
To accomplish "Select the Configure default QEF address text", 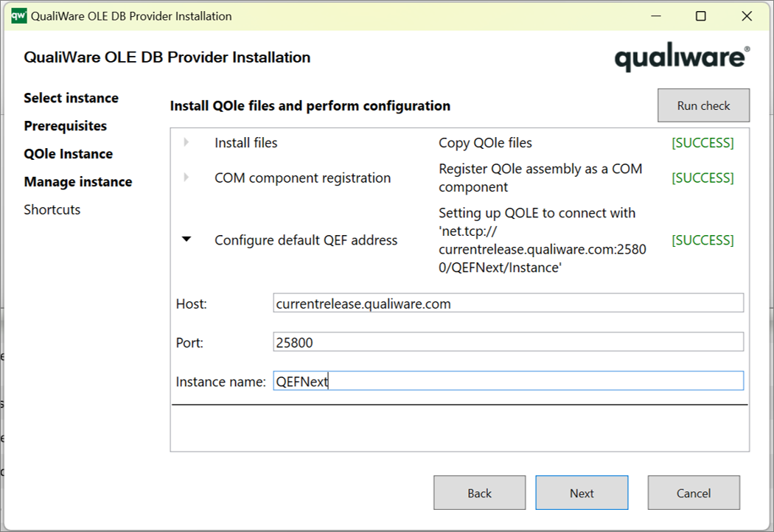I will 306,240.
